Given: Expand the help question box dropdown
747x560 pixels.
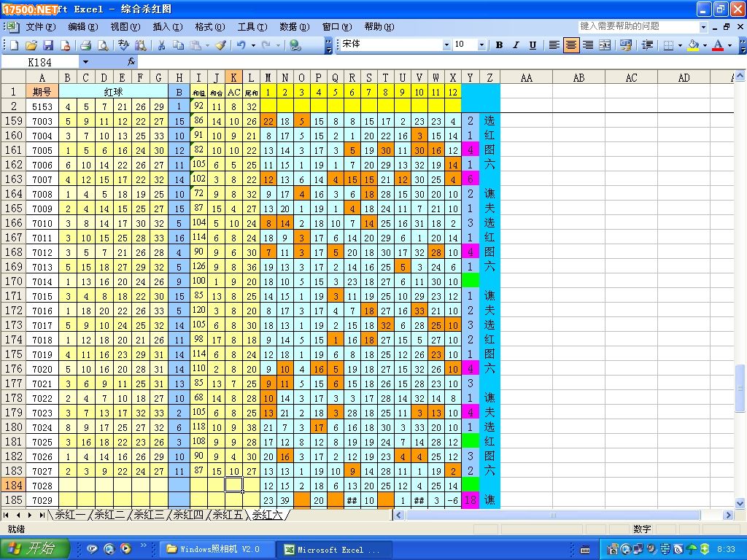Looking at the screenshot, I should click(x=703, y=27).
